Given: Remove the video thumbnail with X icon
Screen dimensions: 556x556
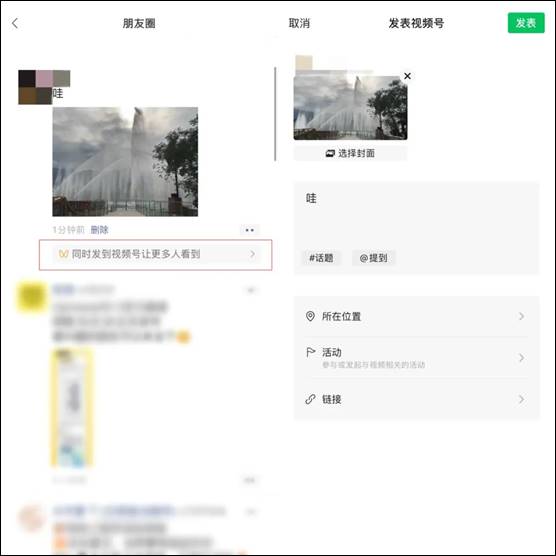Looking at the screenshot, I should click(407, 76).
